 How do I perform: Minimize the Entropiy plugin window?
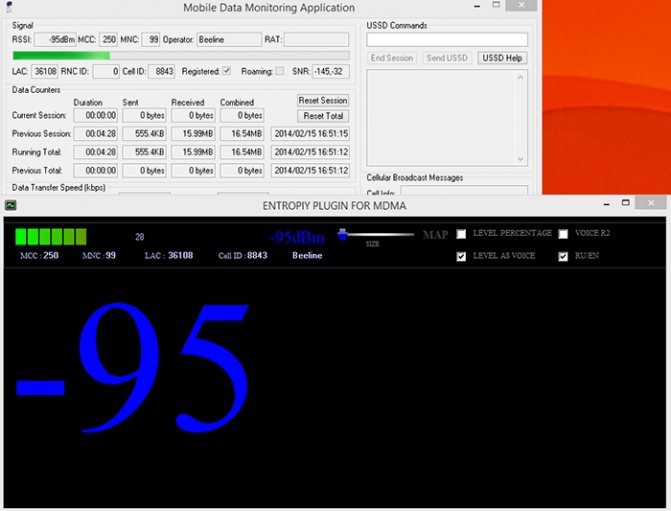606,204
